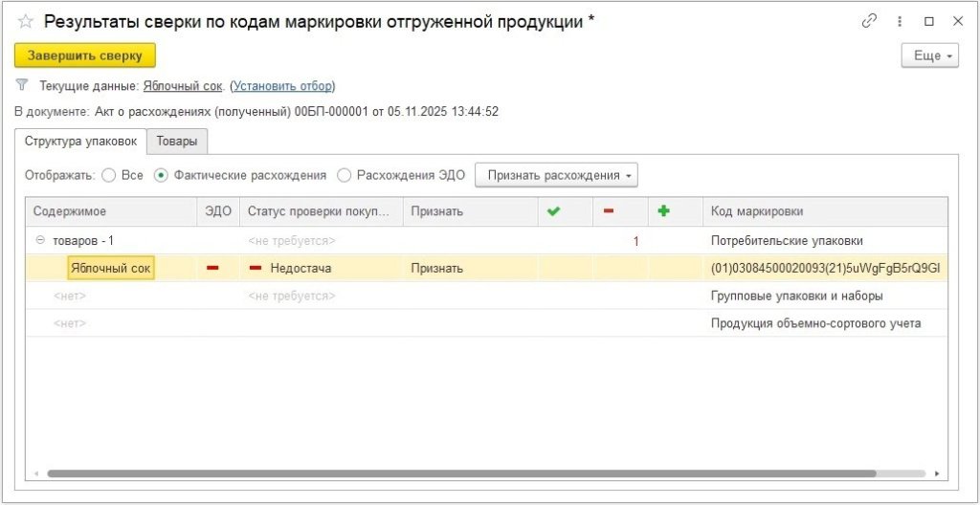This screenshot has width=980, height=505.
Task: Click green plus column header
Action: click(x=662, y=211)
